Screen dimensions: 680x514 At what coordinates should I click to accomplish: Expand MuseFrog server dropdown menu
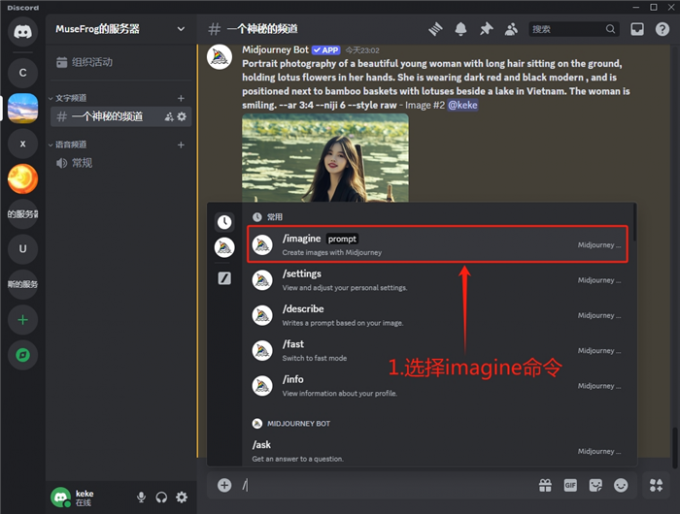[x=181, y=29]
